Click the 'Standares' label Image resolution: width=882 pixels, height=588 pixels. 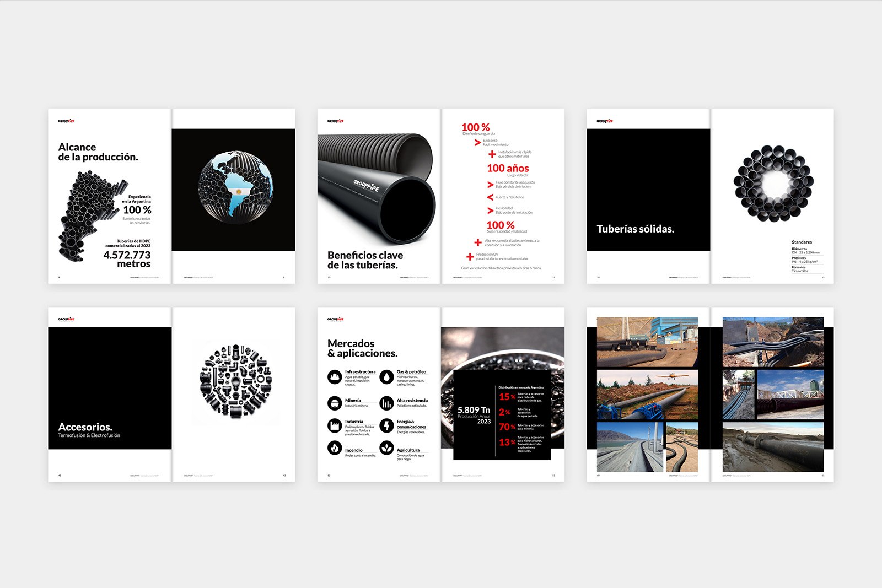802,242
